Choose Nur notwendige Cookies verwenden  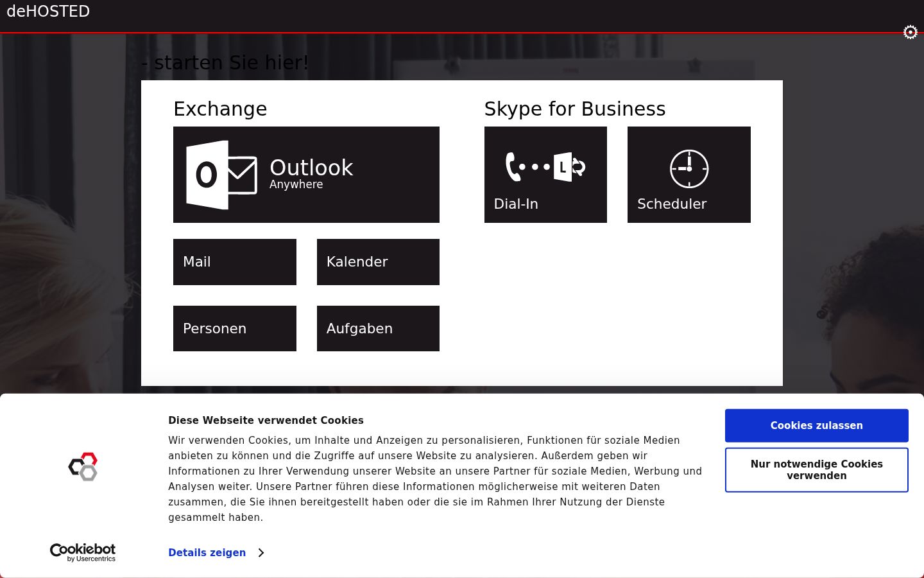816,470
